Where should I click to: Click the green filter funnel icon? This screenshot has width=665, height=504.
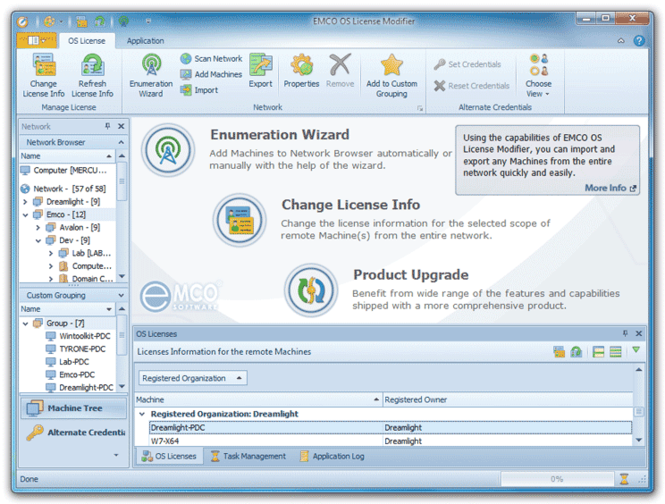point(636,350)
